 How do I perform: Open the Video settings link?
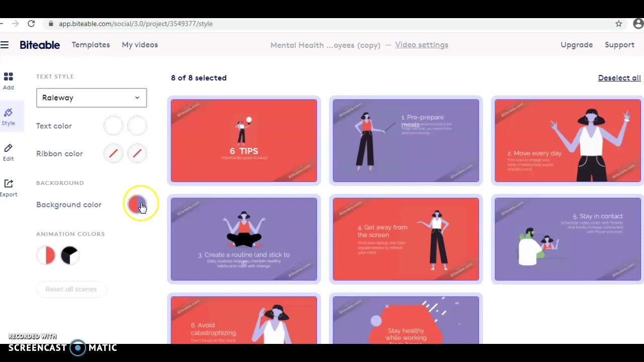click(422, 45)
